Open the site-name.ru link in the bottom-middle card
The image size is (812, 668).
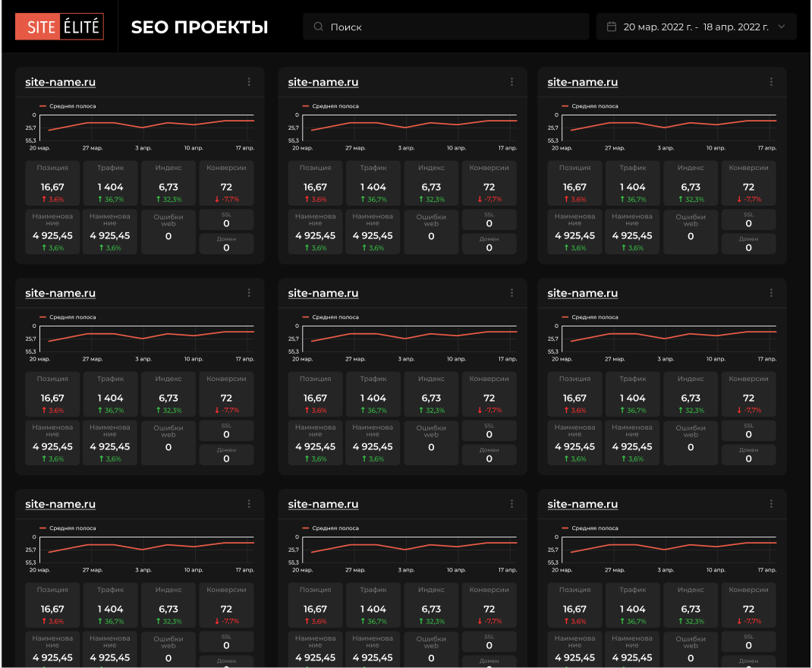pyautogui.click(x=323, y=504)
